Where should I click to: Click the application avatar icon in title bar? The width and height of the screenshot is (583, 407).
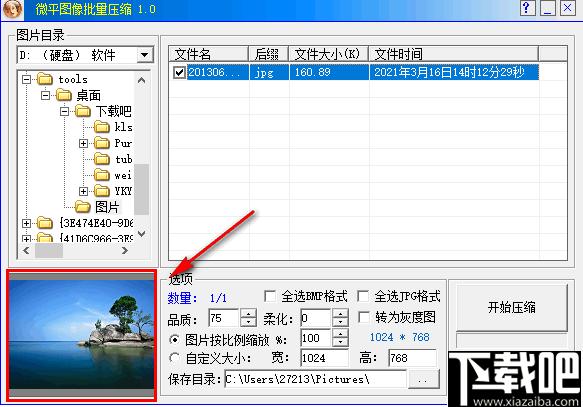pyautogui.click(x=12, y=9)
